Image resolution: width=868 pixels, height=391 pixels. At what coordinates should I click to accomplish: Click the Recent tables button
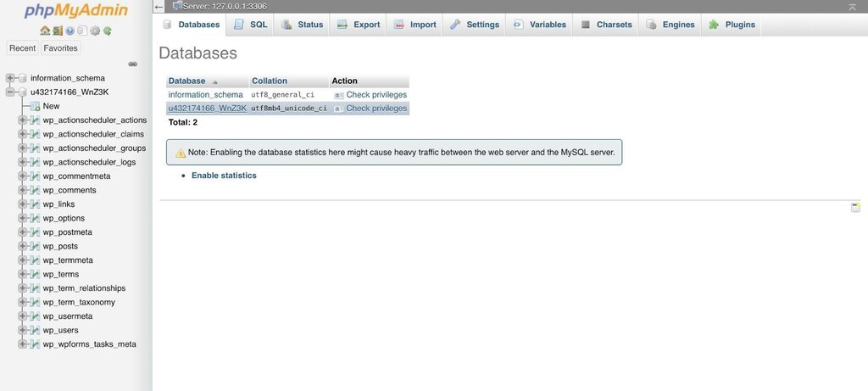(x=22, y=48)
